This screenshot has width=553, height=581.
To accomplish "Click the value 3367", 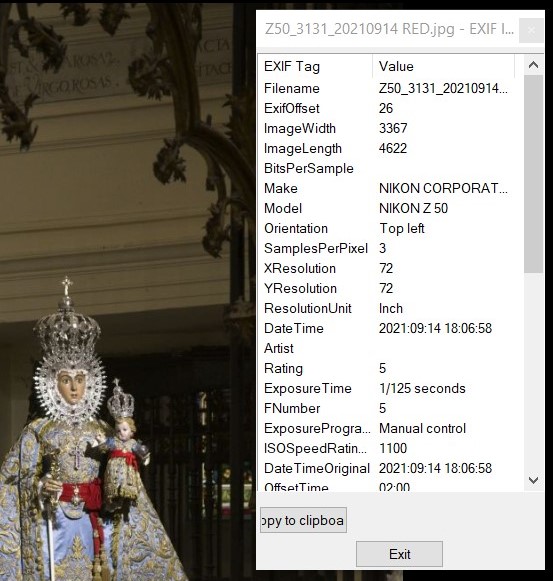I will click(393, 129).
